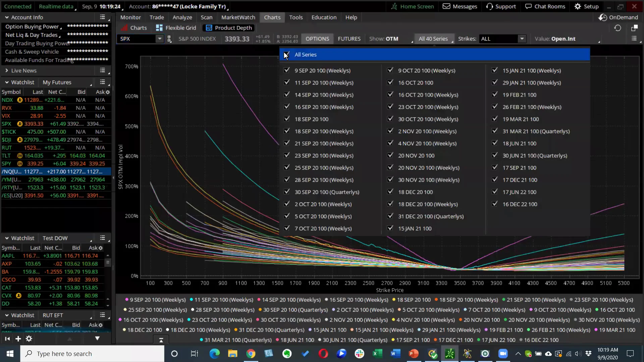Collapse the My Futures Watchlist section
The image size is (644, 362).
click(7, 82)
